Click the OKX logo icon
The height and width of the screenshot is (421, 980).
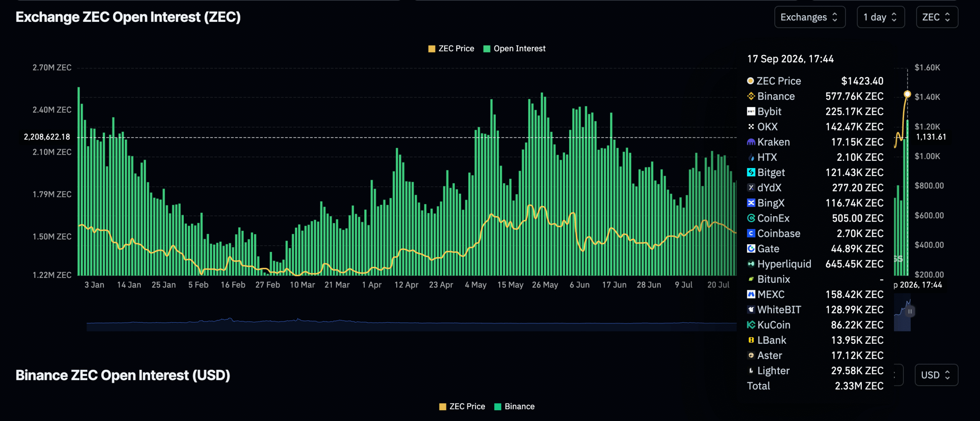pos(751,127)
